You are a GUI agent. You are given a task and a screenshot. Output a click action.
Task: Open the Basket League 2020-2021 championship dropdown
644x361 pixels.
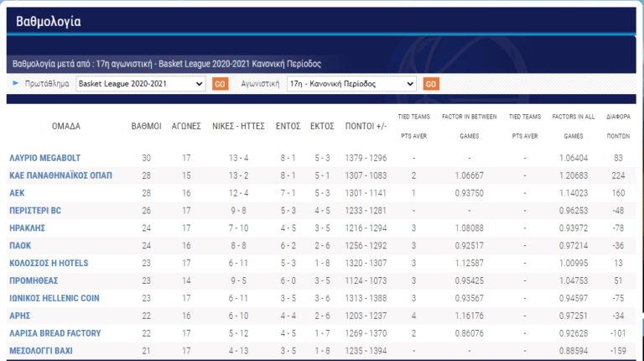(x=140, y=84)
